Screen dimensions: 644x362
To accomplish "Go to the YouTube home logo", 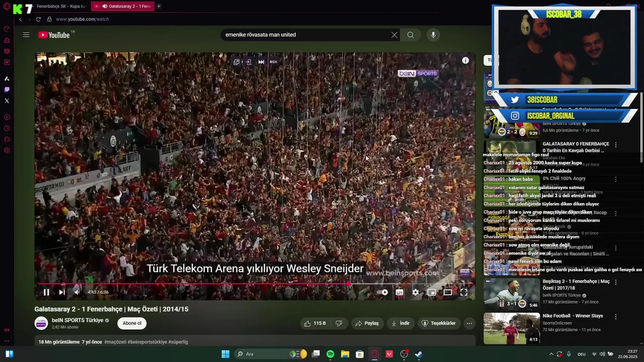I will (x=54, y=35).
